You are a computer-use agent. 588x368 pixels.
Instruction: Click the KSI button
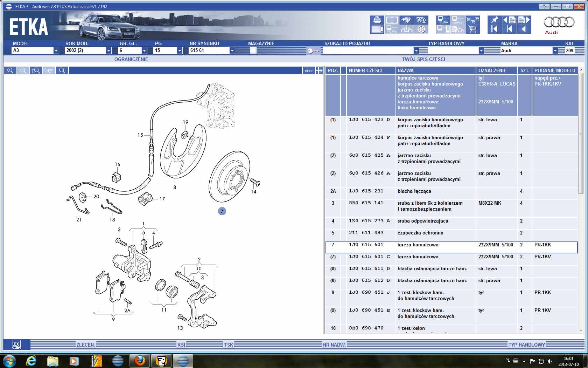pos(181,345)
